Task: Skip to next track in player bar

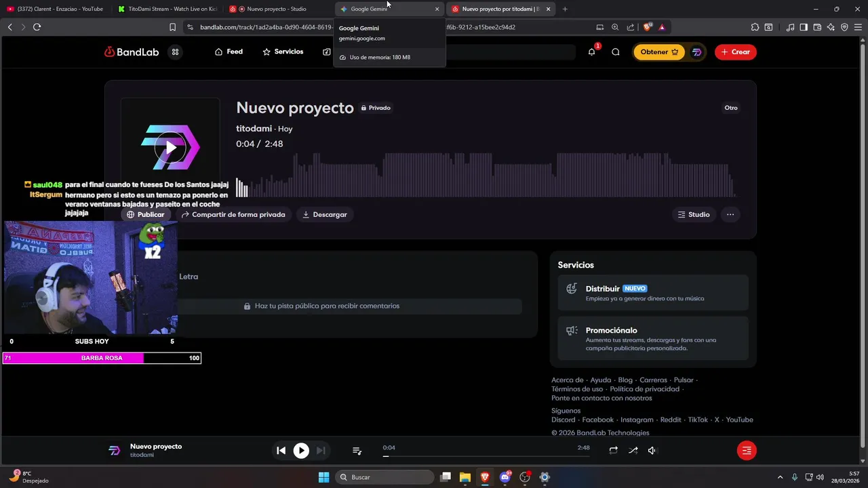Action: click(x=321, y=450)
